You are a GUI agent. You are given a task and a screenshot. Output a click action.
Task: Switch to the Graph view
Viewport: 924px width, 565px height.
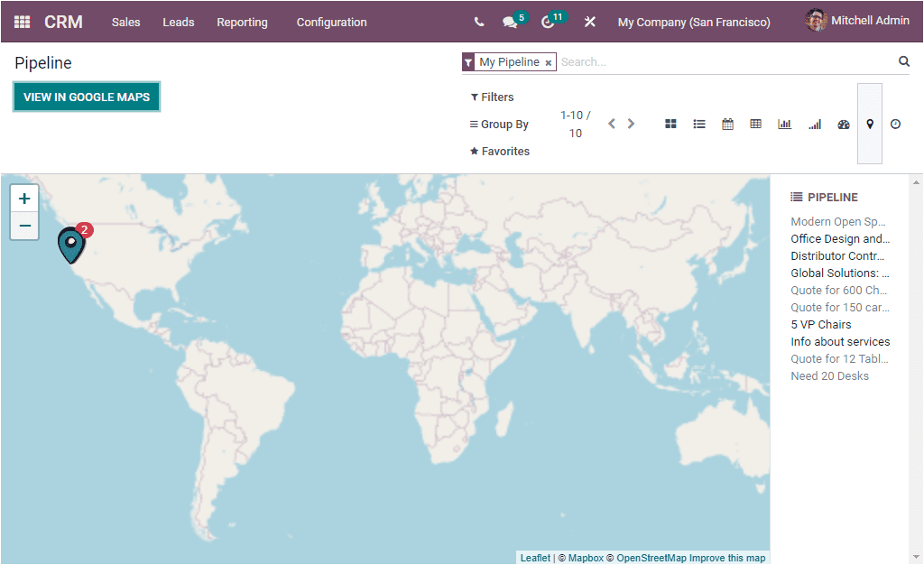point(784,124)
